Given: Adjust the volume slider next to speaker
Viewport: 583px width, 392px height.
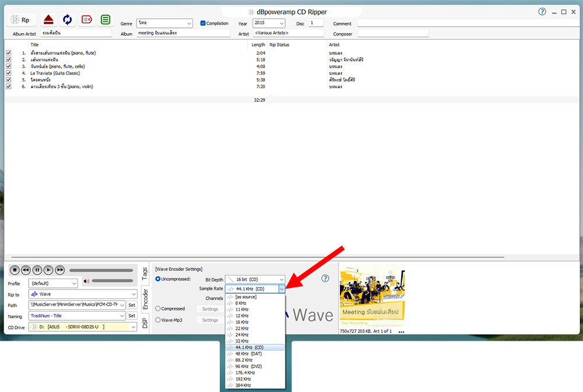Looking at the screenshot, I should click(112, 281).
